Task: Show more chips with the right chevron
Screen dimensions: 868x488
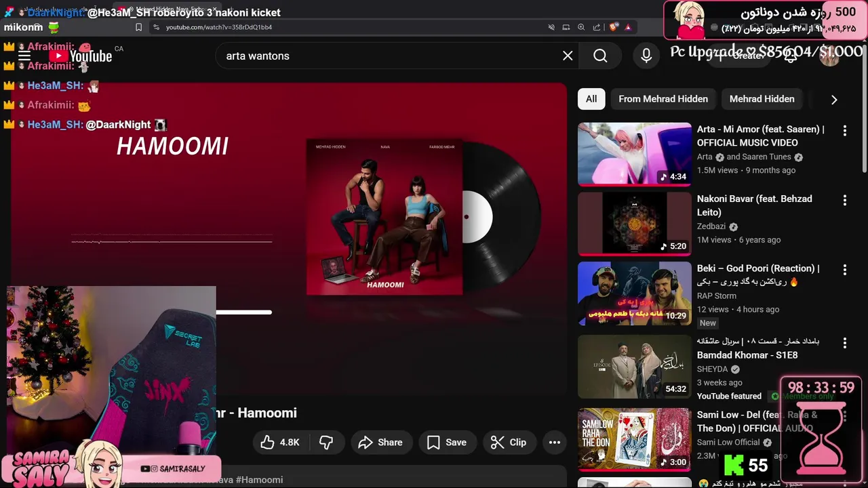Action: (x=834, y=100)
